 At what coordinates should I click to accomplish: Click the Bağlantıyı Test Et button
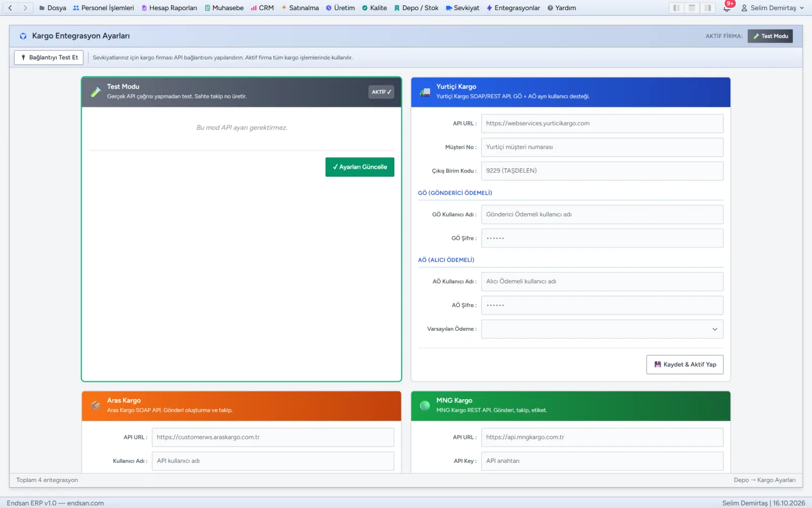coord(49,57)
